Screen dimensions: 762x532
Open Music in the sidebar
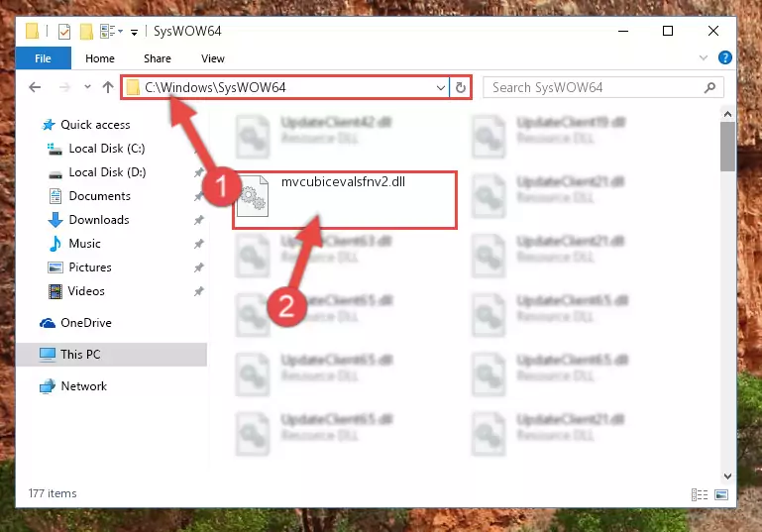tap(84, 244)
